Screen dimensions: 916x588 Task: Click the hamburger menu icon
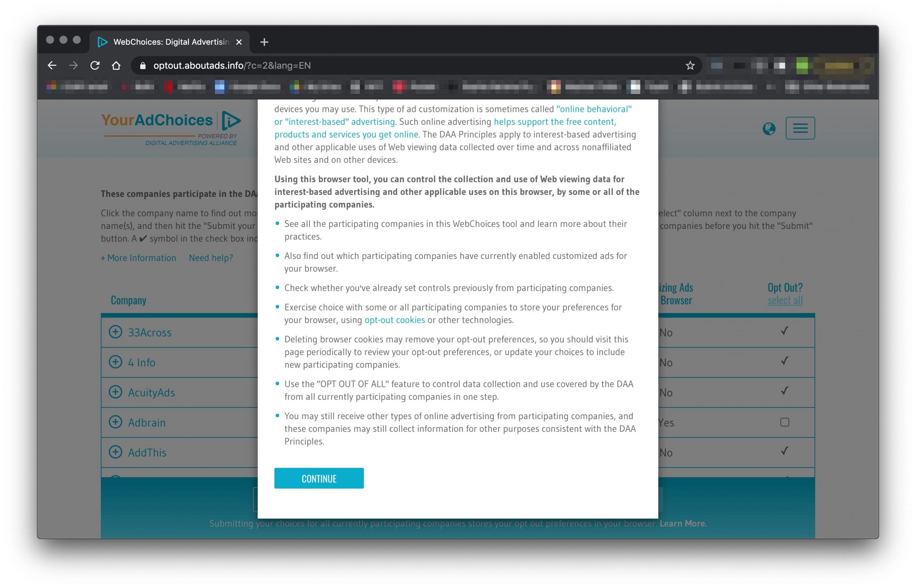pyautogui.click(x=800, y=127)
